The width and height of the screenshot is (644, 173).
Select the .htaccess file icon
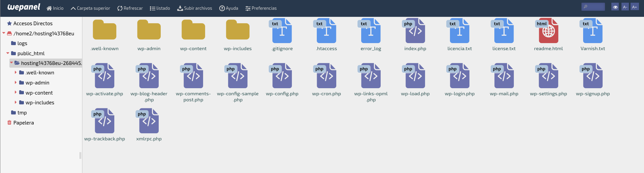(325, 31)
